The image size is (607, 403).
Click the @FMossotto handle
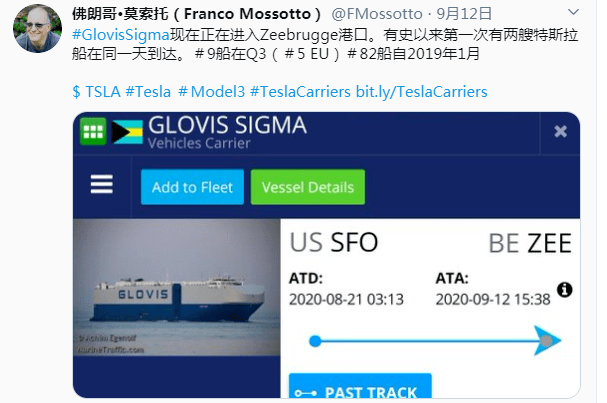[377, 14]
